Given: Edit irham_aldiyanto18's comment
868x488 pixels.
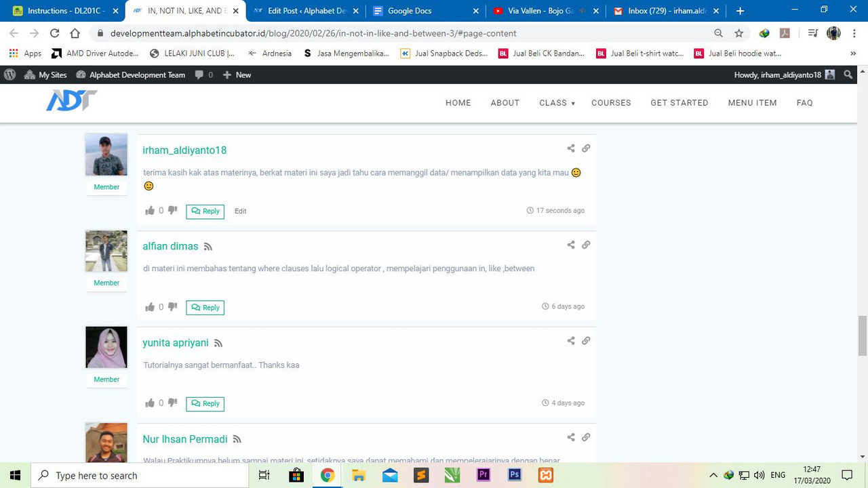Looking at the screenshot, I should point(241,211).
